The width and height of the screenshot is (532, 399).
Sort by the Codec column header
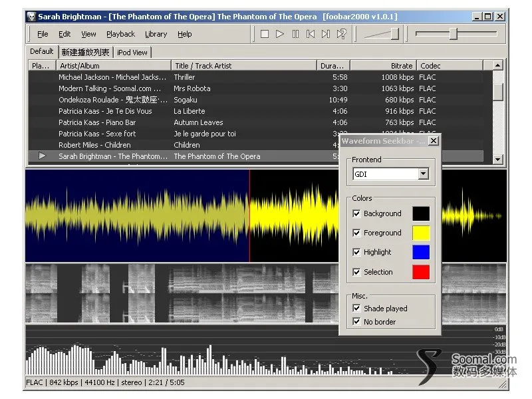coord(450,65)
